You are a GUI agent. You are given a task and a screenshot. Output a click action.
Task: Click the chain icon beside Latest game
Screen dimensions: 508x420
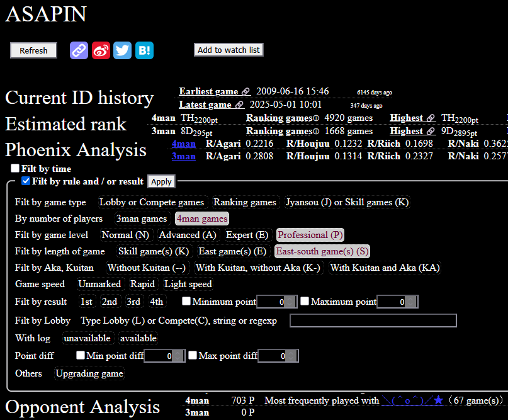pyautogui.click(x=239, y=105)
